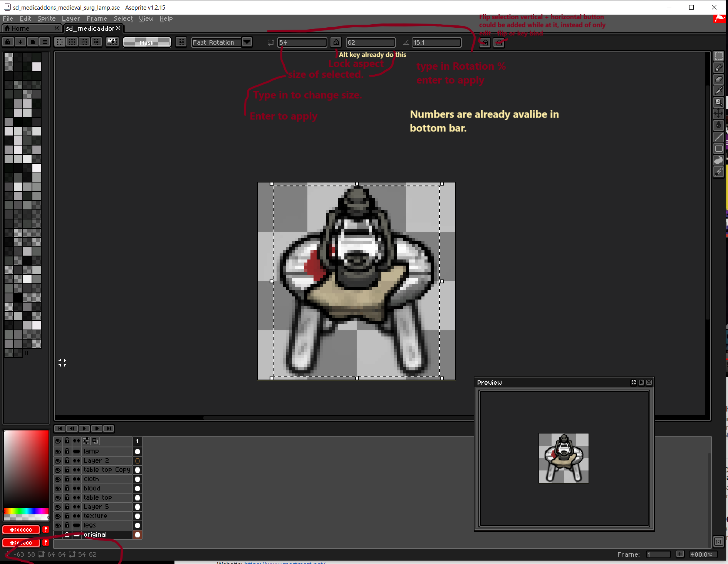
Task: Click the first-frame playback button
Action: [60, 428]
